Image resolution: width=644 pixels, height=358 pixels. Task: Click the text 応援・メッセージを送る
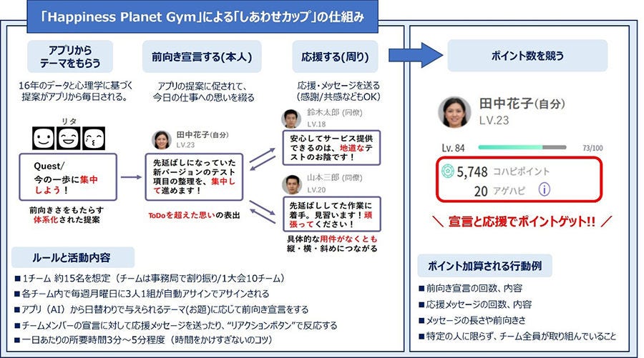pos(338,86)
